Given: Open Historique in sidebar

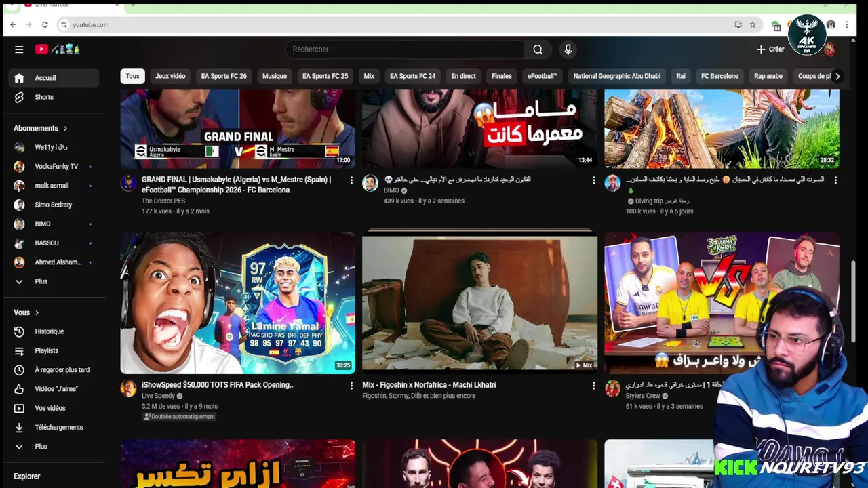Looking at the screenshot, I should click(54, 331).
